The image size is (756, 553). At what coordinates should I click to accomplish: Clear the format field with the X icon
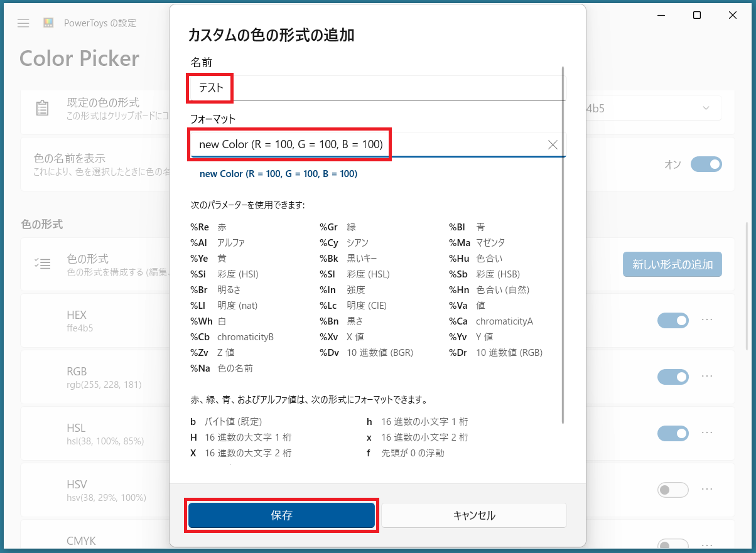(552, 144)
